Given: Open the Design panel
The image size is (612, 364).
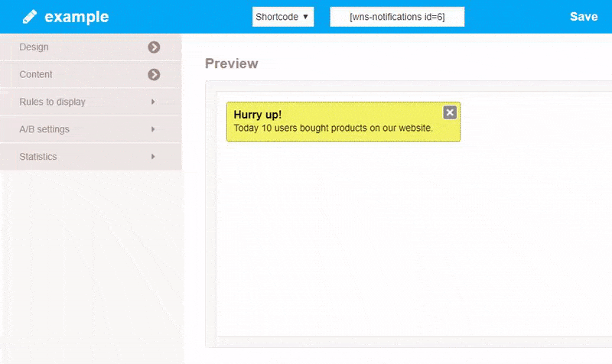Looking at the screenshot, I should (90, 47).
